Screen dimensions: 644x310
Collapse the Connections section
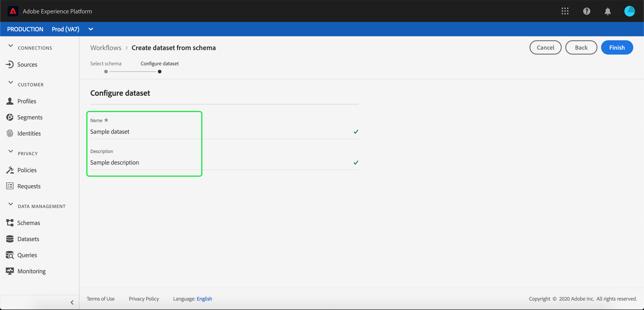coord(11,46)
